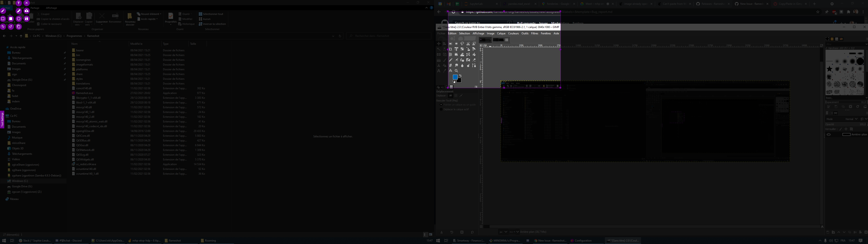868x244 pixels.
Task: Select GIMP's Text tool (A icon)
Action: tap(439, 71)
